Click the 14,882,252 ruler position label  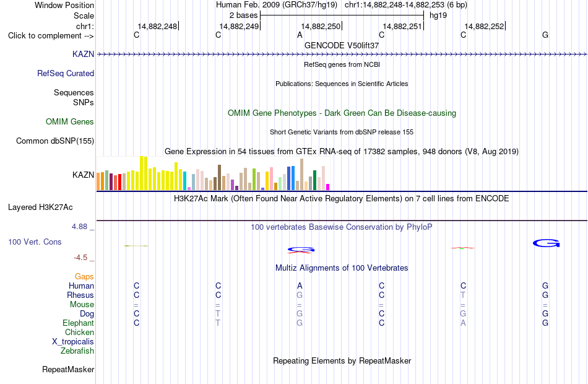[x=484, y=26]
